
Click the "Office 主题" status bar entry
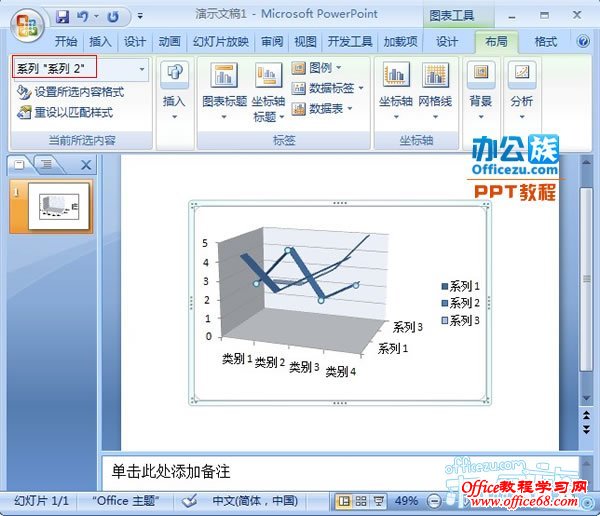(126, 500)
